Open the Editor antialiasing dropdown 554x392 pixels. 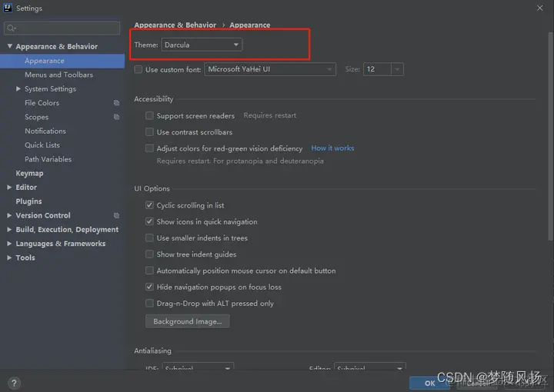click(370, 366)
